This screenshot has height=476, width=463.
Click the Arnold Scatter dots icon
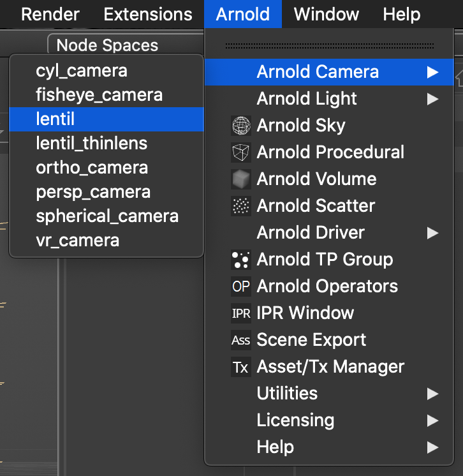[x=241, y=206]
